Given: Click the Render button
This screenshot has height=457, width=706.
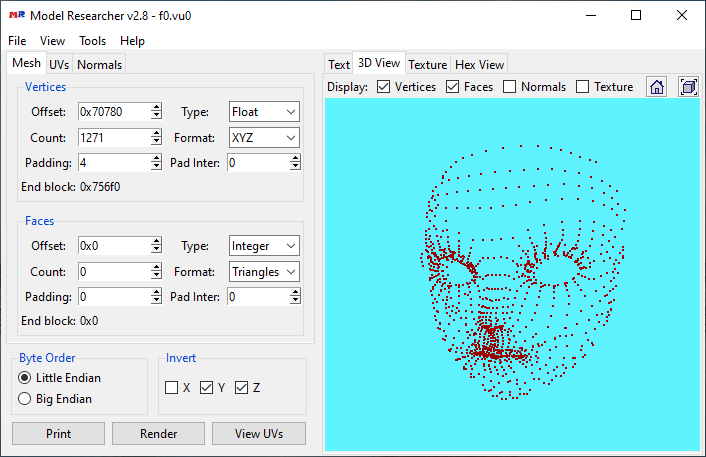Looking at the screenshot, I should tap(158, 434).
